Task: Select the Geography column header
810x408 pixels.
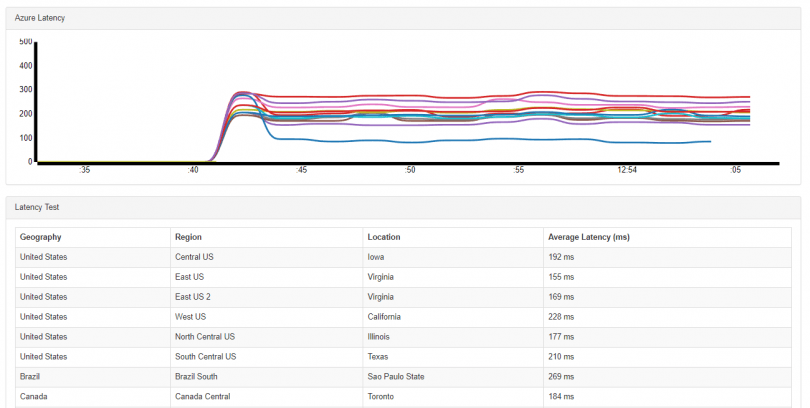Action: 41,237
